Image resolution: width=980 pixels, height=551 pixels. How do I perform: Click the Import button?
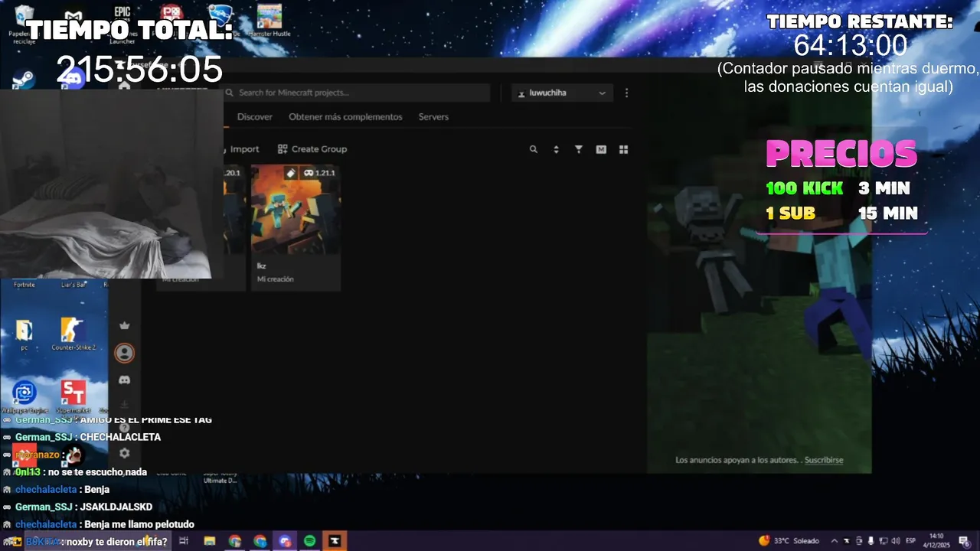243,149
